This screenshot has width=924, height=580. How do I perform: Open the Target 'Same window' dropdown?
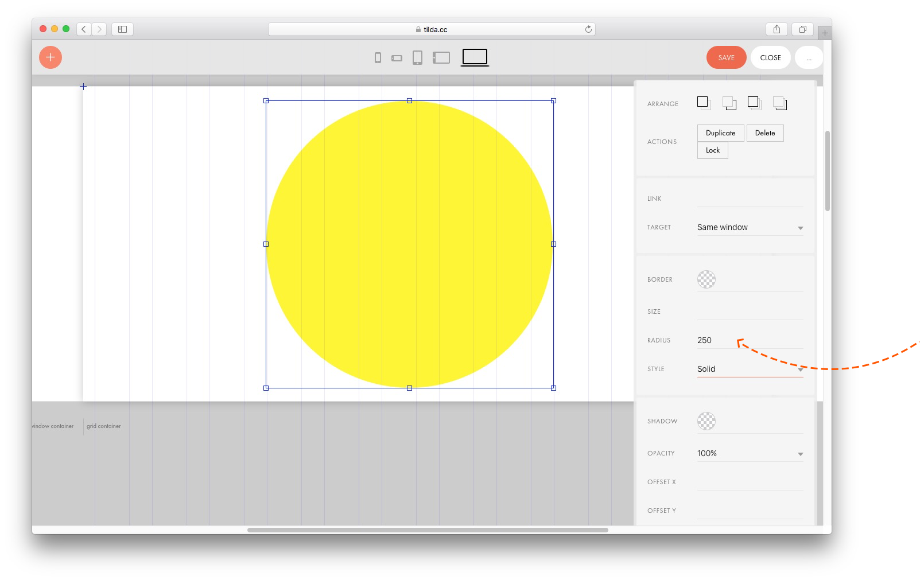point(750,228)
